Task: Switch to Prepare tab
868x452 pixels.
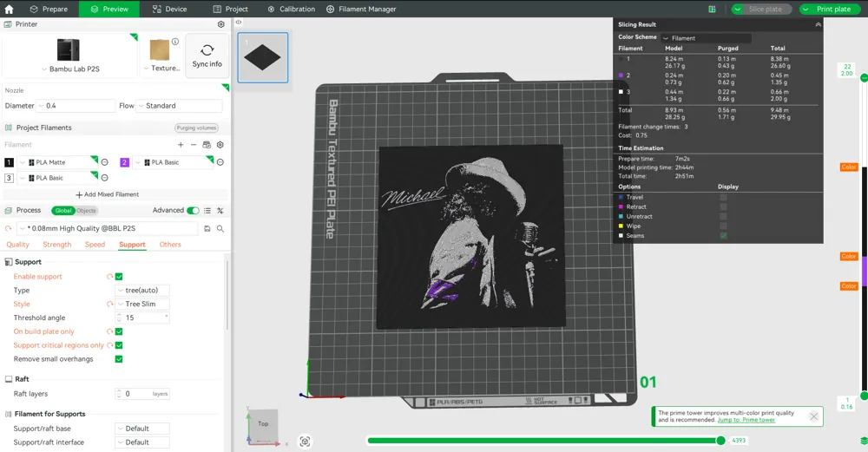Action: (49, 9)
